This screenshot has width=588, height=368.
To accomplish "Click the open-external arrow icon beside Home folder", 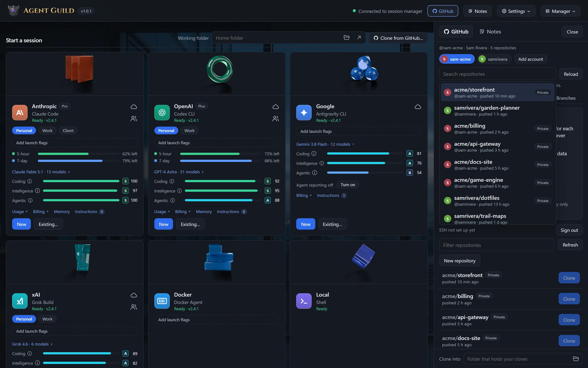I will click(359, 38).
